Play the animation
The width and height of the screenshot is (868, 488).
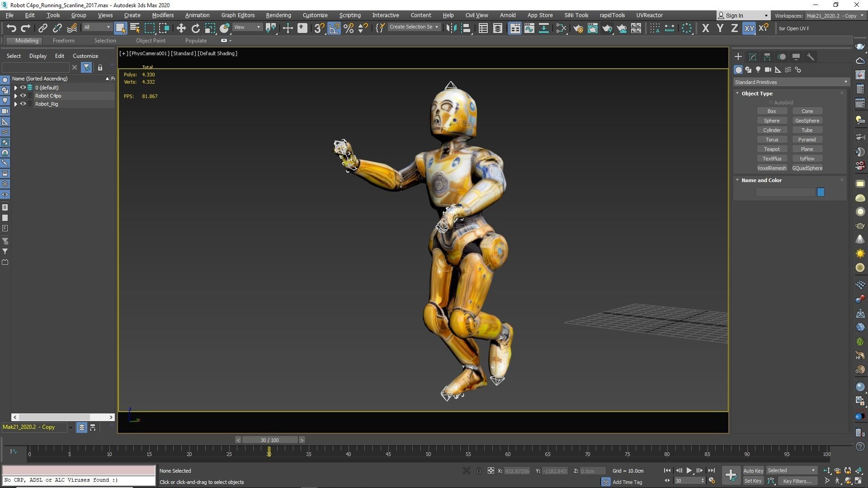pyautogui.click(x=689, y=471)
